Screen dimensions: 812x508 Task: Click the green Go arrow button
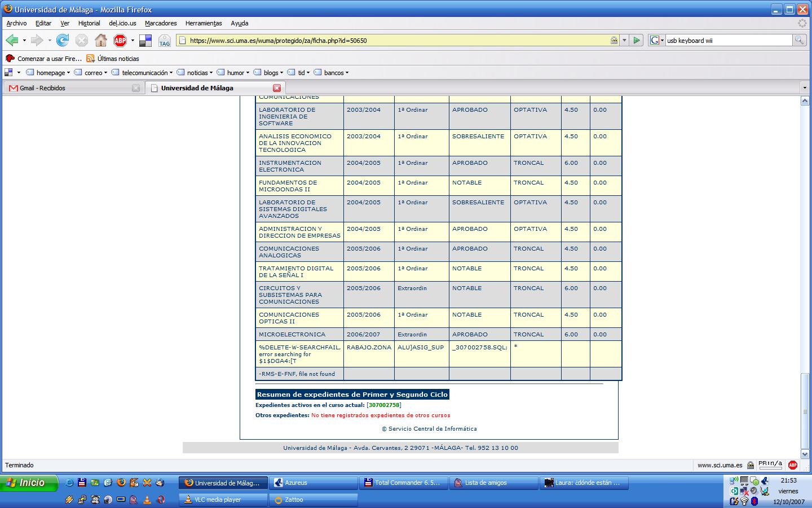click(637, 40)
